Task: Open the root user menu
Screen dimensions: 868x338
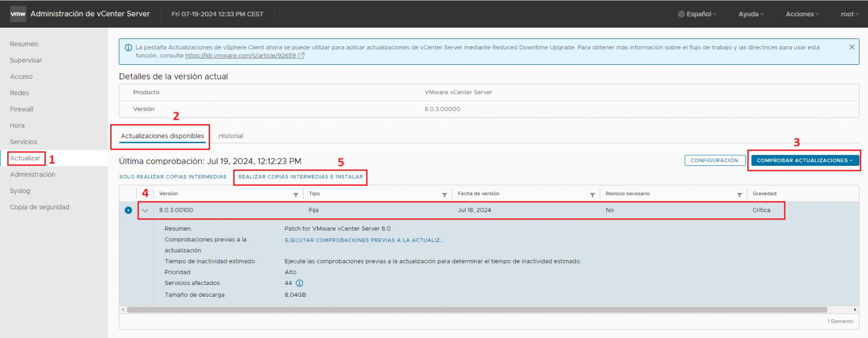Action: 850,14
